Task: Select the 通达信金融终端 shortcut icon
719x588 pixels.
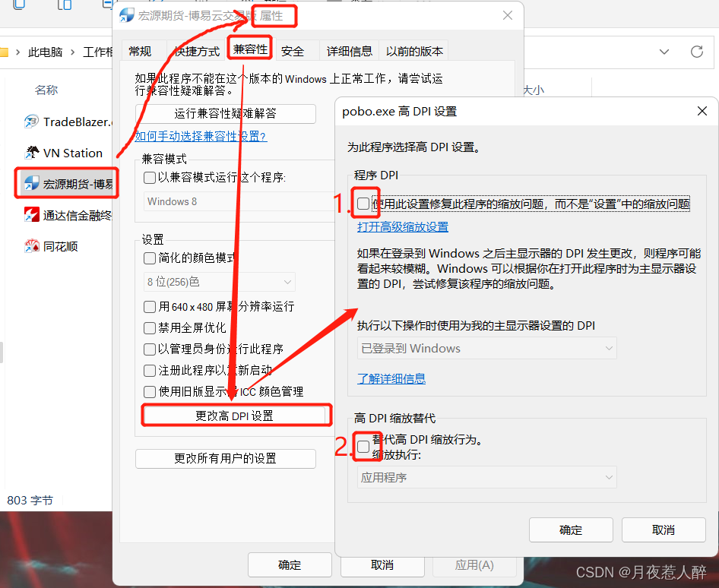Action: [x=32, y=215]
